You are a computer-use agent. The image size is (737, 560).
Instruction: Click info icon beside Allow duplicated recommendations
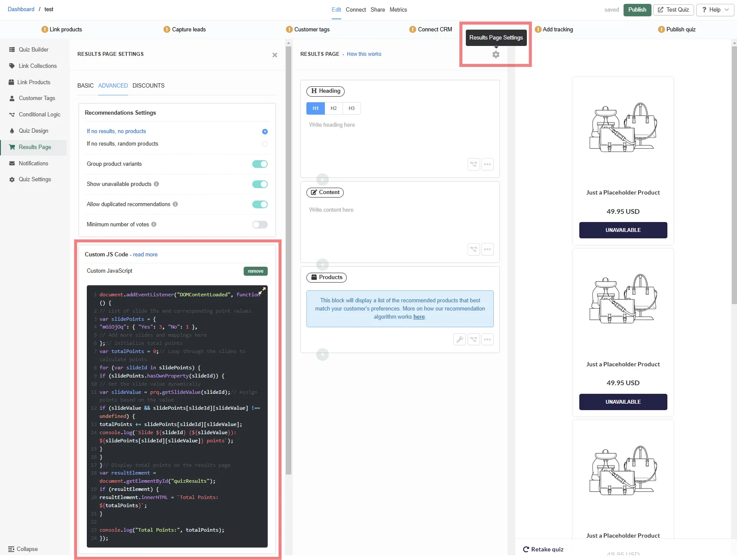point(175,204)
